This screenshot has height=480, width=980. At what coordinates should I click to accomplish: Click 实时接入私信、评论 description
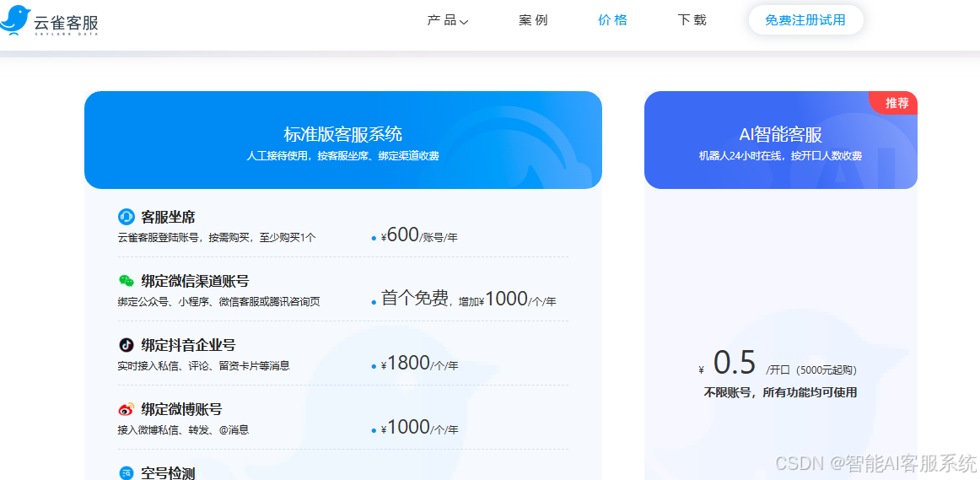point(204,365)
